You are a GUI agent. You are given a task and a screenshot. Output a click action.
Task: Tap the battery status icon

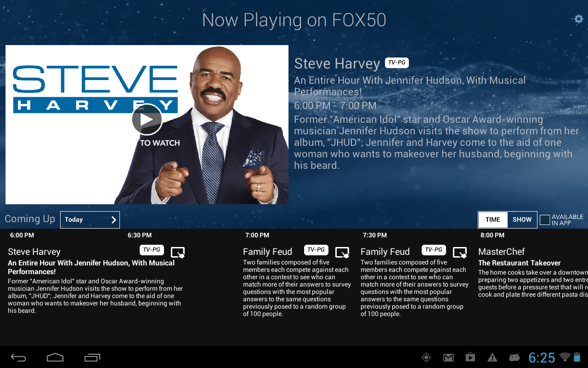[x=577, y=357]
